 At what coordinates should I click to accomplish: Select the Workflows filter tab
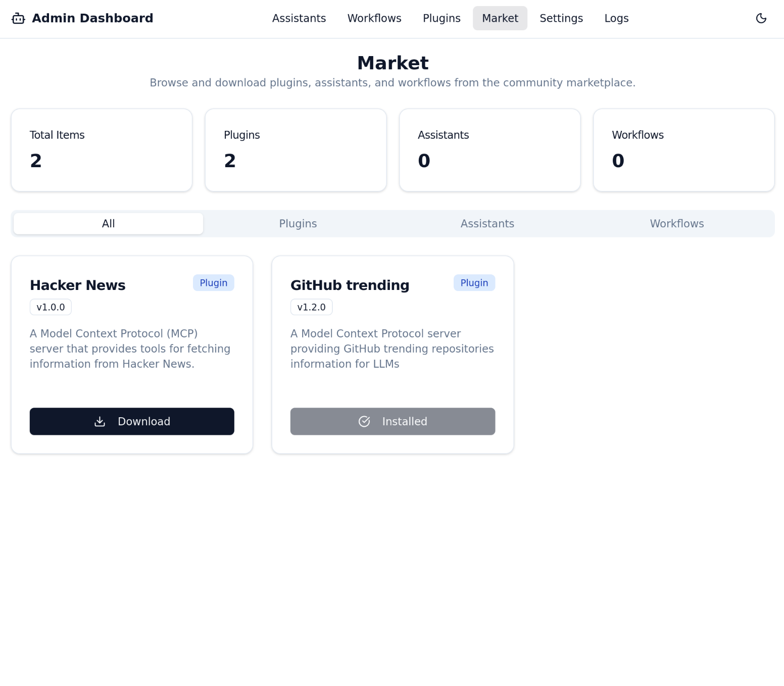coord(676,224)
